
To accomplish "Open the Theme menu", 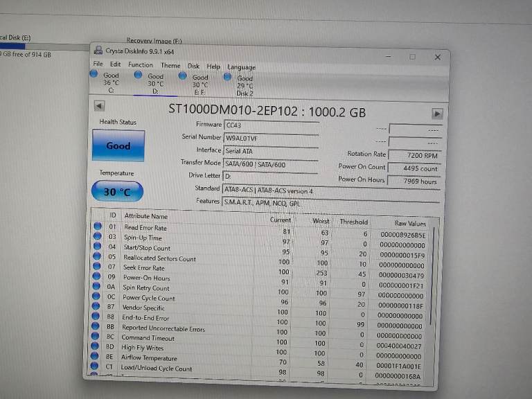I will coord(170,65).
